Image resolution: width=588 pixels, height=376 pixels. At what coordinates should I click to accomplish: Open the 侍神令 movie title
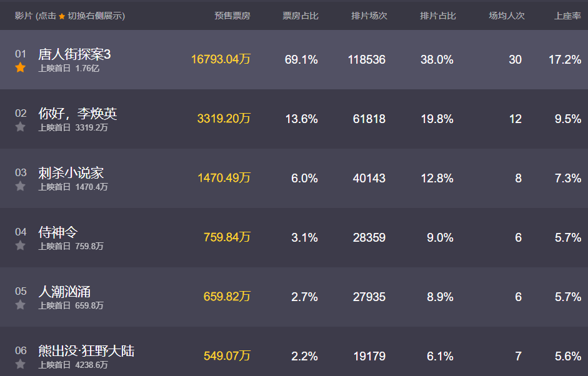pyautogui.click(x=57, y=232)
